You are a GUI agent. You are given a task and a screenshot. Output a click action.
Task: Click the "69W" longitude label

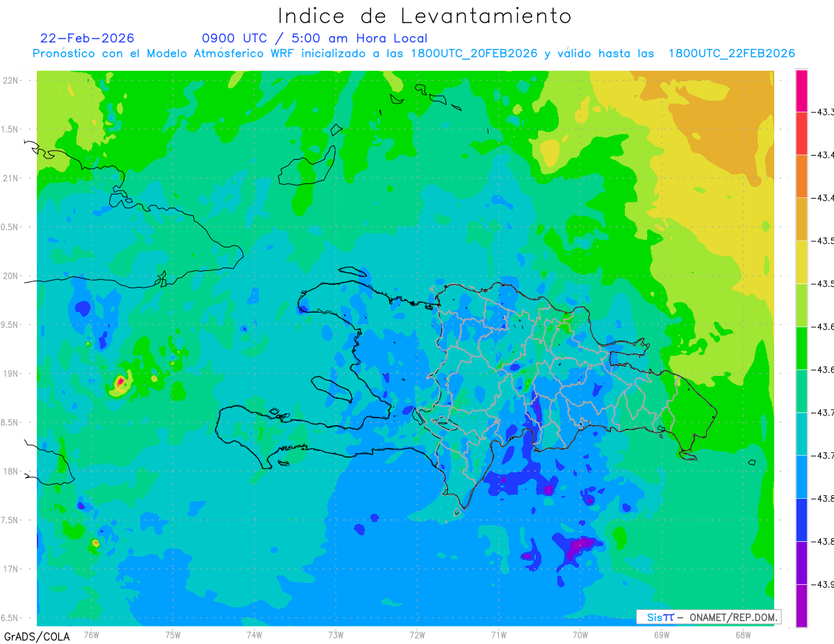point(662,634)
